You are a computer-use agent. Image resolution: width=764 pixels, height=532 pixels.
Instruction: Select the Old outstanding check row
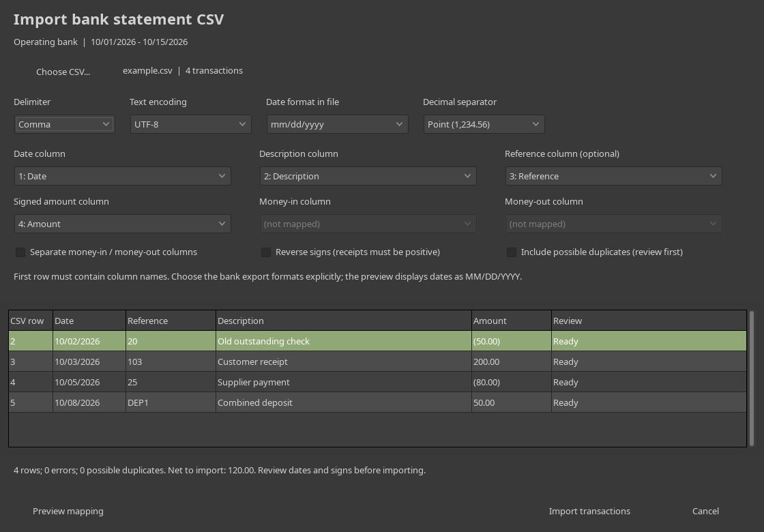[x=378, y=341]
